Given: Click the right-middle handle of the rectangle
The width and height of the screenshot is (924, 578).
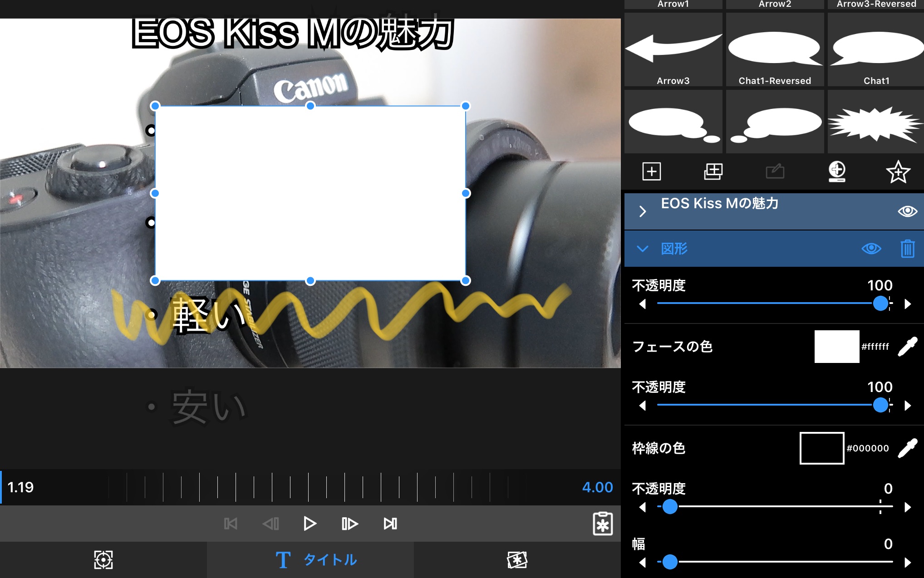Looking at the screenshot, I should (x=466, y=193).
